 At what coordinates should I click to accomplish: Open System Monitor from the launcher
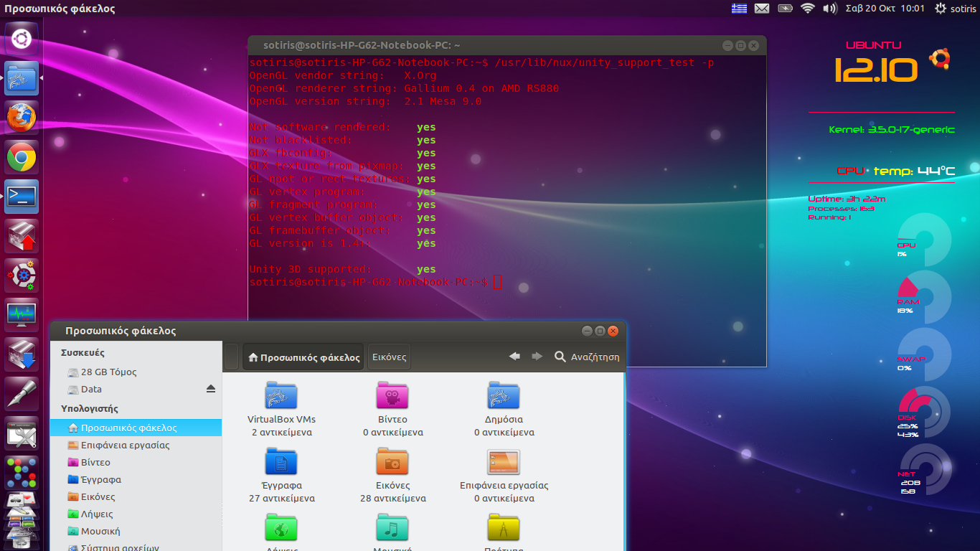pyautogui.click(x=22, y=315)
